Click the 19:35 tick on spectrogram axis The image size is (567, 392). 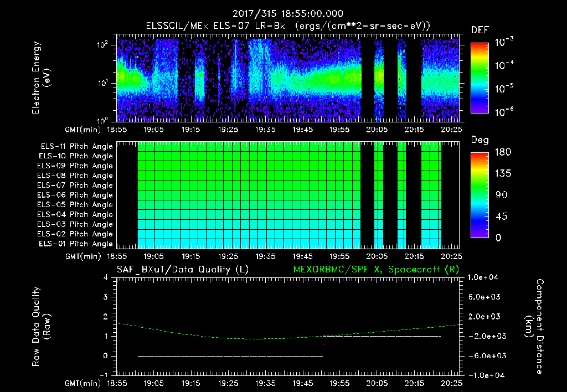click(x=265, y=130)
